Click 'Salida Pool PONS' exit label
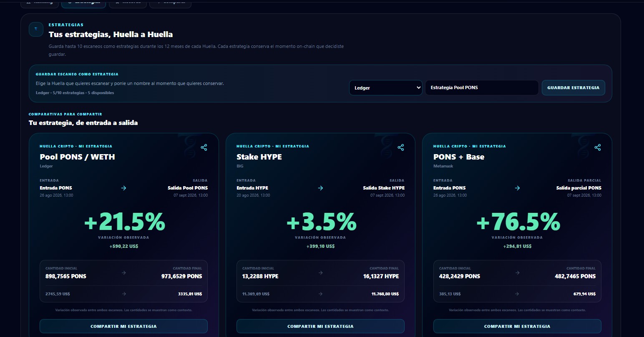Screen dimensions: 644x337 tap(188, 188)
